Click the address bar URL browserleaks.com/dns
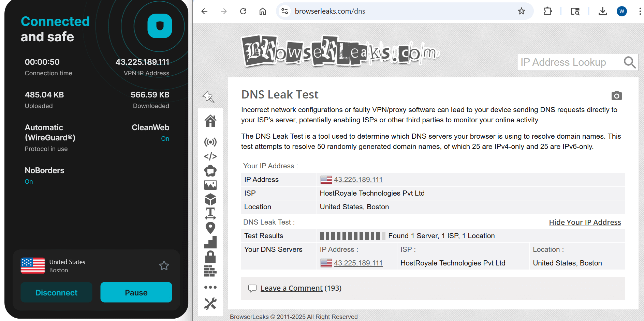 coord(330,11)
